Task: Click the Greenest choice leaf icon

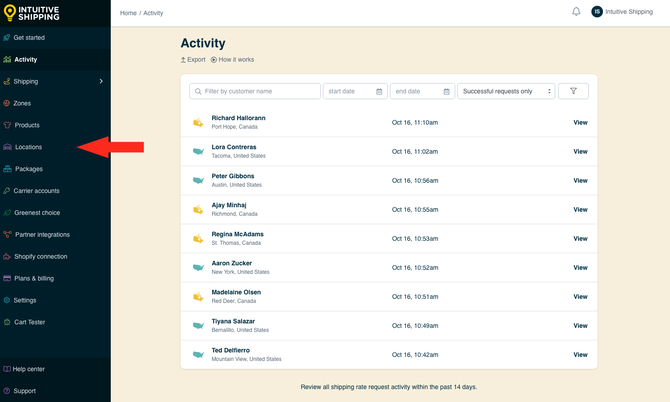Action: tap(7, 212)
